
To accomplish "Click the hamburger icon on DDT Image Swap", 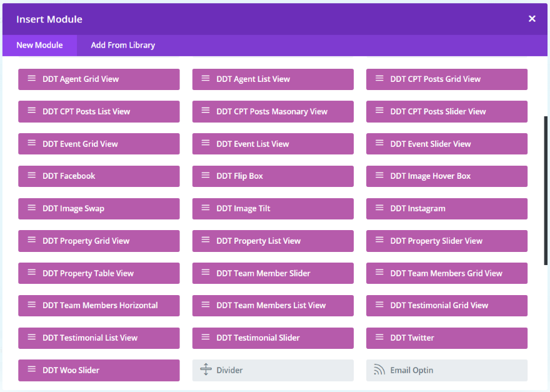I will click(x=32, y=208).
